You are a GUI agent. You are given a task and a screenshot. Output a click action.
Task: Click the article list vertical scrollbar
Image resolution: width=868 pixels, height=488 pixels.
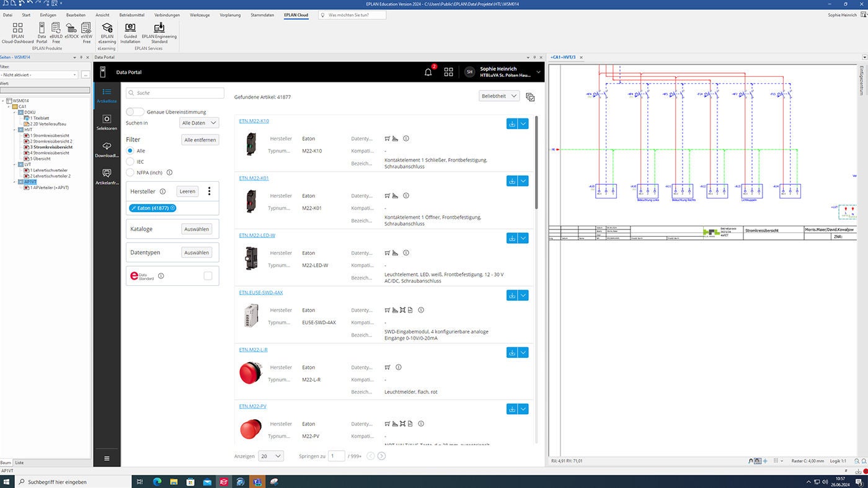(536, 162)
